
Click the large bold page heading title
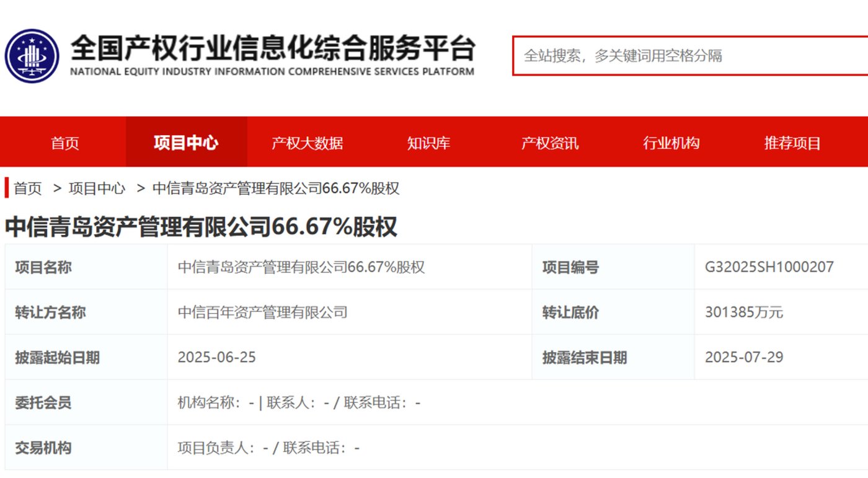point(201,227)
